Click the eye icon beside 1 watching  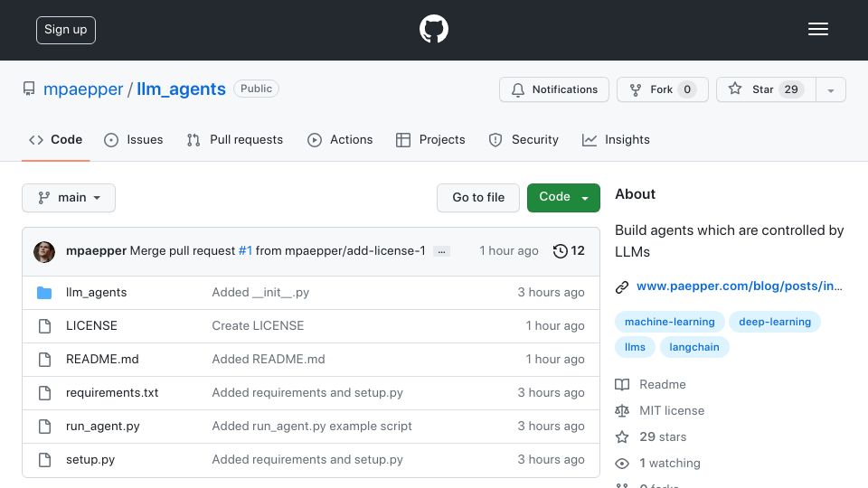pos(622,464)
